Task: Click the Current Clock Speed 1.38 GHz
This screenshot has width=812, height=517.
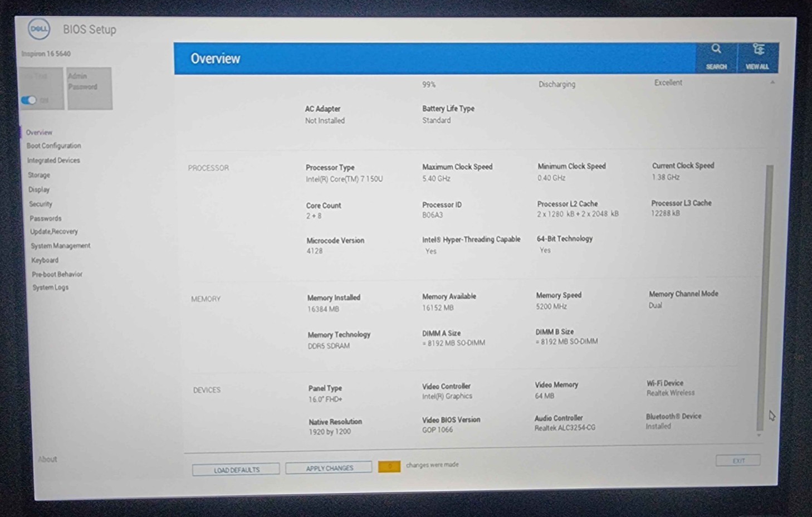Action: (x=666, y=177)
